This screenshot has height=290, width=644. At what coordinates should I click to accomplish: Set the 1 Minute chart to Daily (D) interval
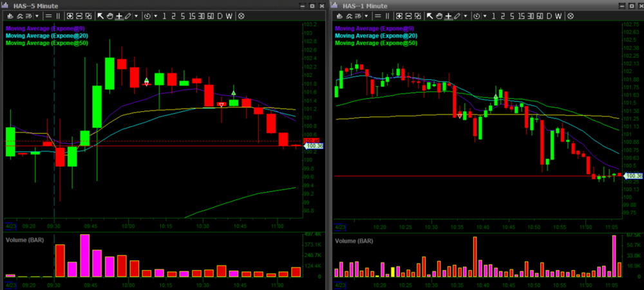click(549, 15)
